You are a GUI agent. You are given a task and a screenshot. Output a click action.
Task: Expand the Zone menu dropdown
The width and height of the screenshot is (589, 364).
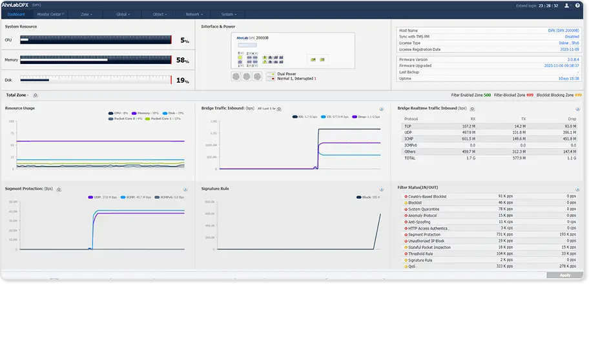coord(86,14)
